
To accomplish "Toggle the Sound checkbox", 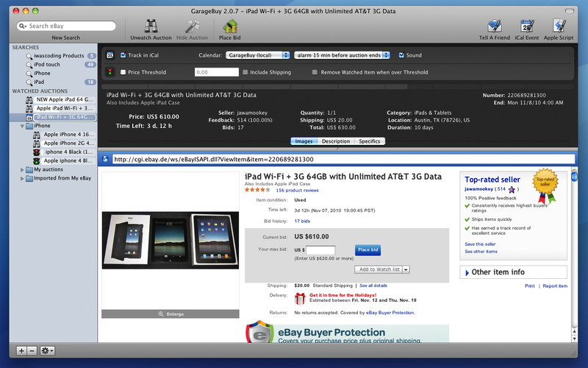I will [401, 55].
